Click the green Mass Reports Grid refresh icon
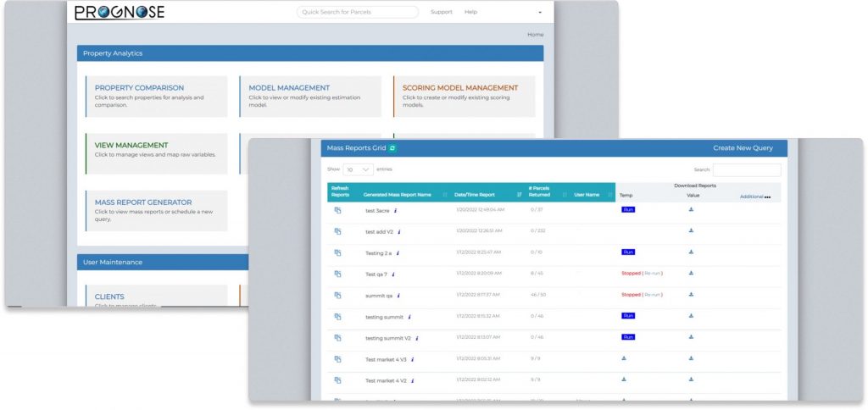 [x=392, y=148]
